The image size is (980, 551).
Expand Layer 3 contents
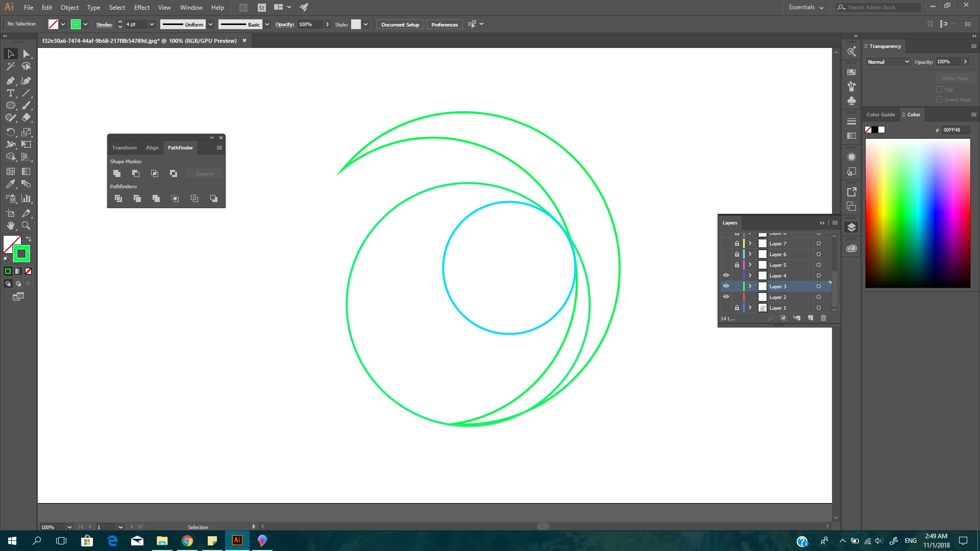coord(750,286)
